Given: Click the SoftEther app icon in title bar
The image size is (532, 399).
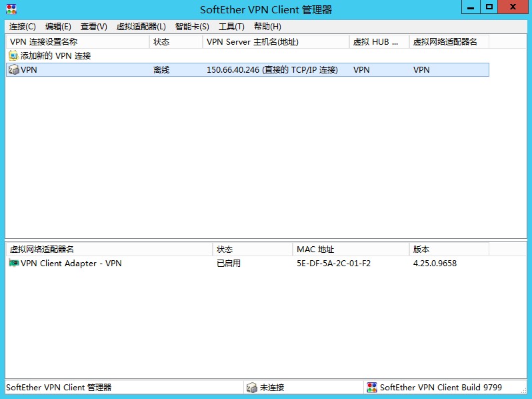Looking at the screenshot, I should pos(11,9).
